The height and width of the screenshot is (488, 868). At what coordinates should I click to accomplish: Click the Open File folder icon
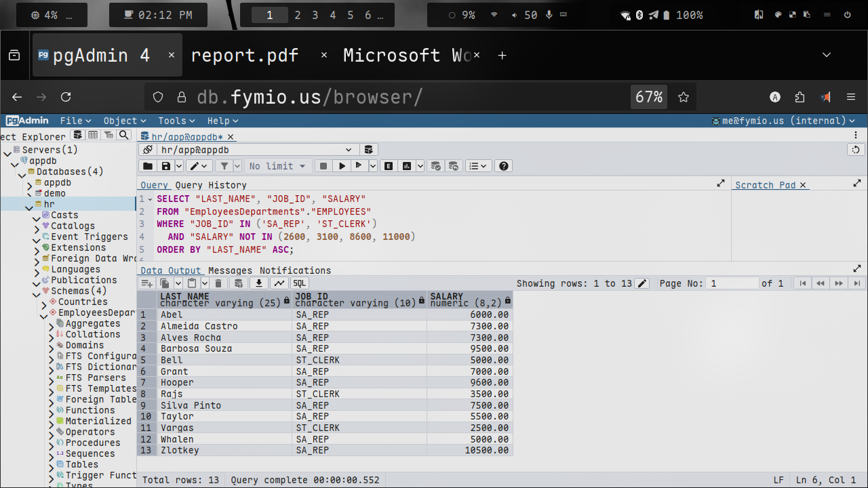(147, 166)
